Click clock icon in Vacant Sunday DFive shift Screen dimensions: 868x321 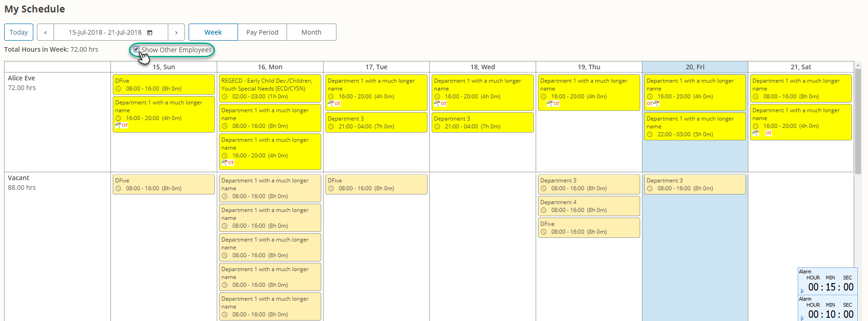click(118, 188)
